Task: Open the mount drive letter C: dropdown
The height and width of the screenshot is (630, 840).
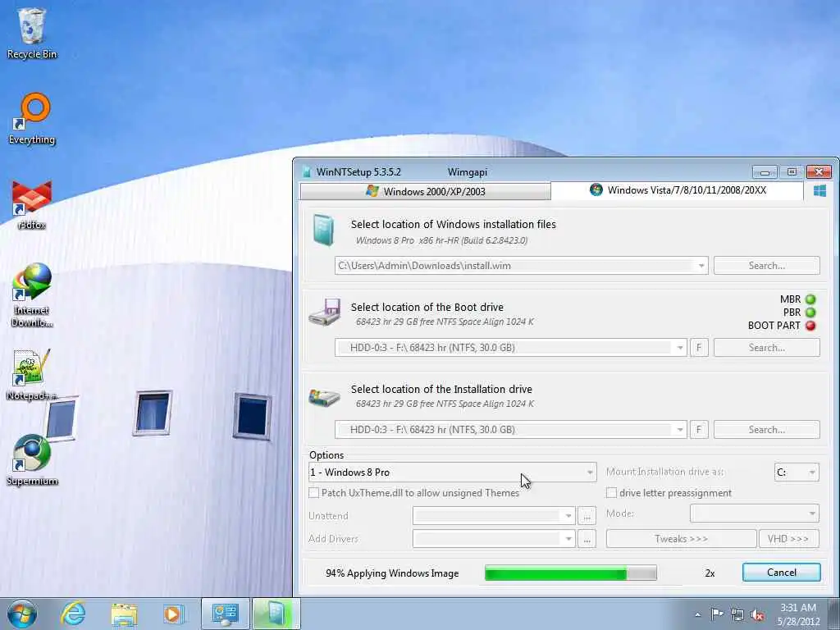Action: [x=797, y=472]
